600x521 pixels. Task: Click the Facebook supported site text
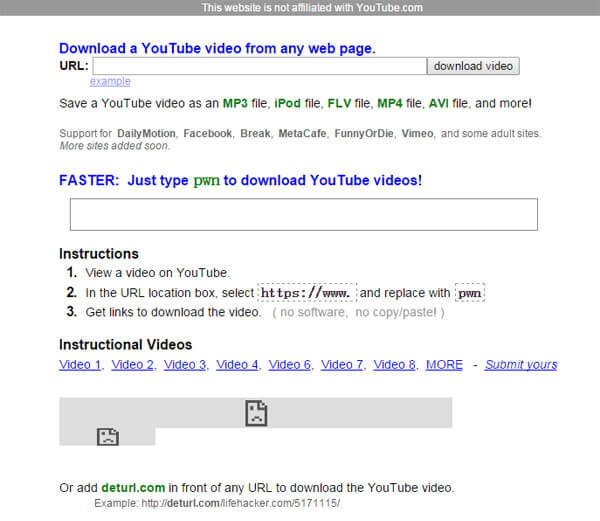point(208,134)
